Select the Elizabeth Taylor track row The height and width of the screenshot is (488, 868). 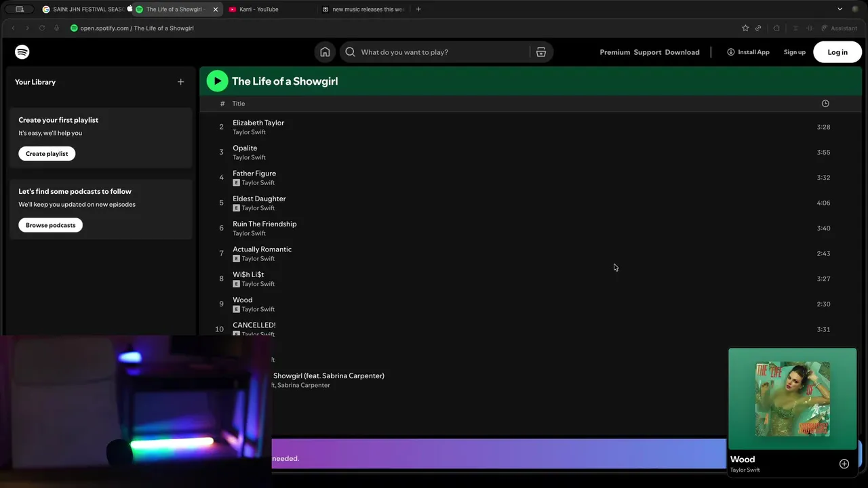pyautogui.click(x=530, y=127)
